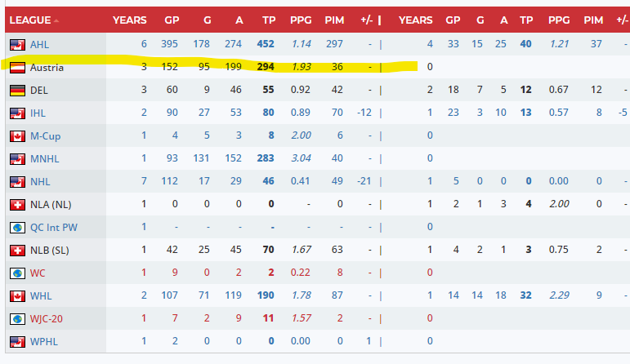The image size is (630, 364).
Task: Click the Austria flag icon
Action: tap(16, 67)
